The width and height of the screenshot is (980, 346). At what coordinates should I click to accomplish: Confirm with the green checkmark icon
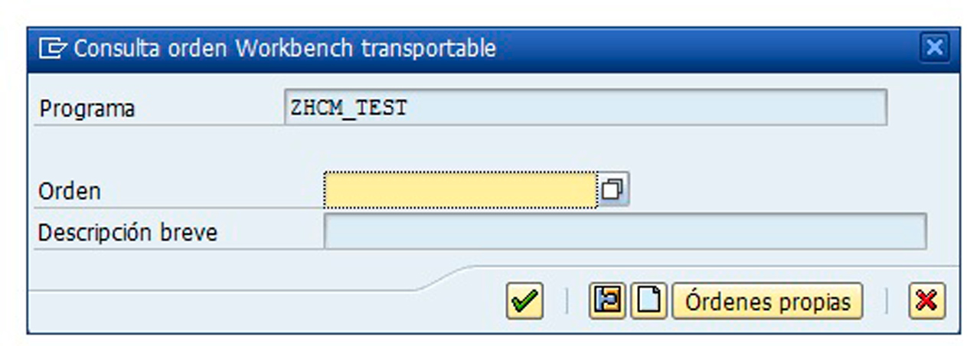tap(524, 301)
